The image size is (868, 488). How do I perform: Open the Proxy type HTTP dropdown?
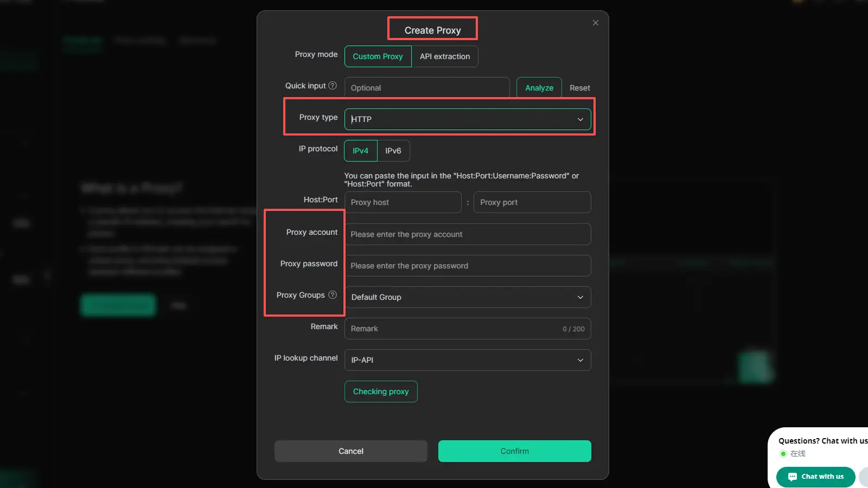tap(467, 119)
